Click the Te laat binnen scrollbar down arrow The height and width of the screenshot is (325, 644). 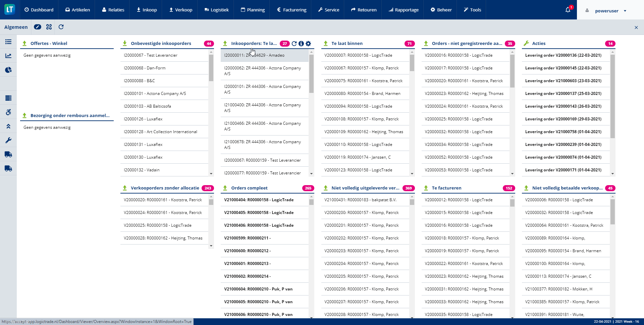tap(412, 174)
